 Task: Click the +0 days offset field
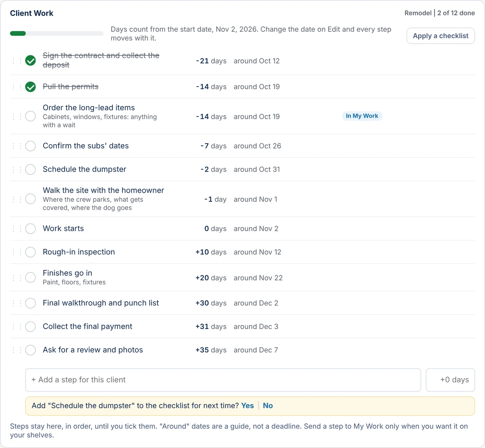[x=450, y=380]
